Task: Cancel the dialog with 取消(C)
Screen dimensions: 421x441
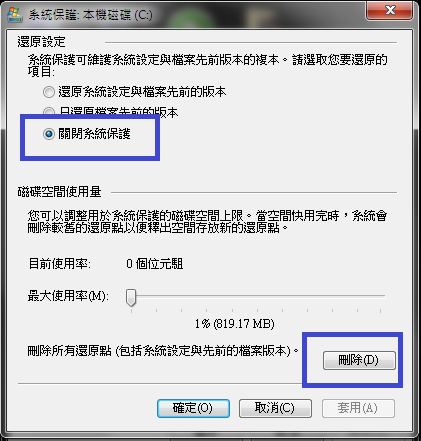Action: 275,408
